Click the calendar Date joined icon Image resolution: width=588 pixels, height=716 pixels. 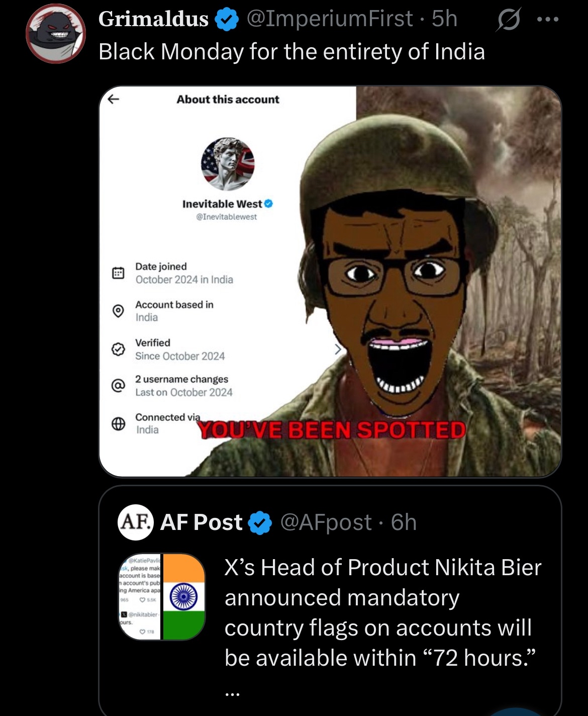tap(118, 273)
